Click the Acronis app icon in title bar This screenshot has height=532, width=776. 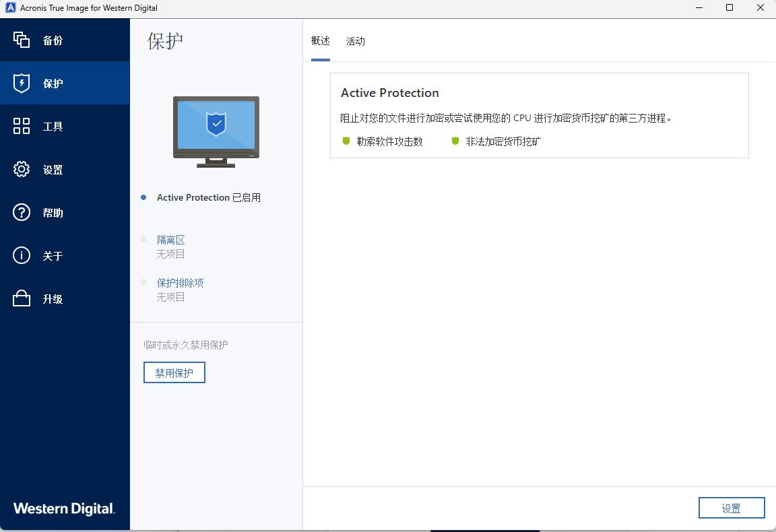pos(10,8)
